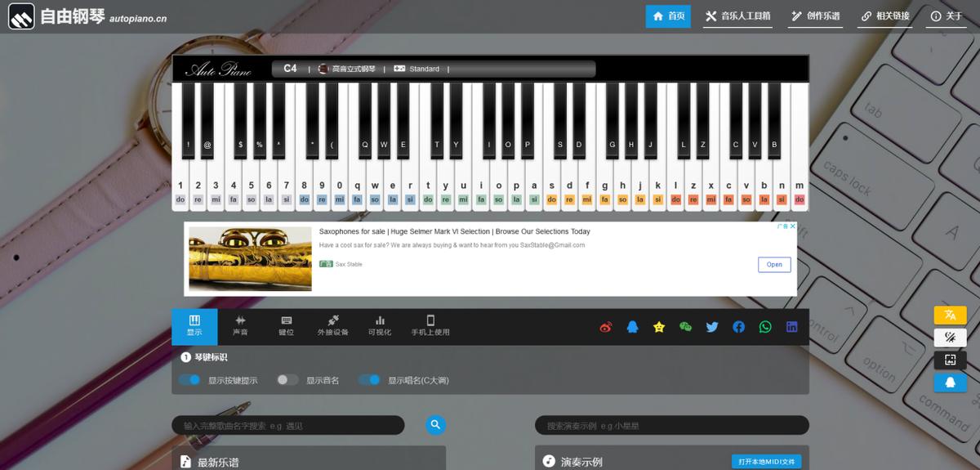Viewport: 980px width, 470px height.
Task: Share on Twitter bird icon
Action: (x=712, y=327)
